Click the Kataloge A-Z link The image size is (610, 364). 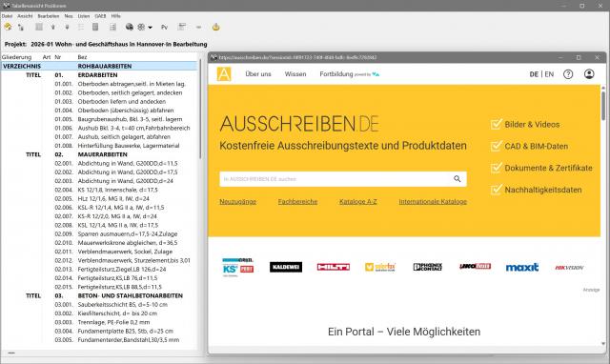pyautogui.click(x=358, y=201)
